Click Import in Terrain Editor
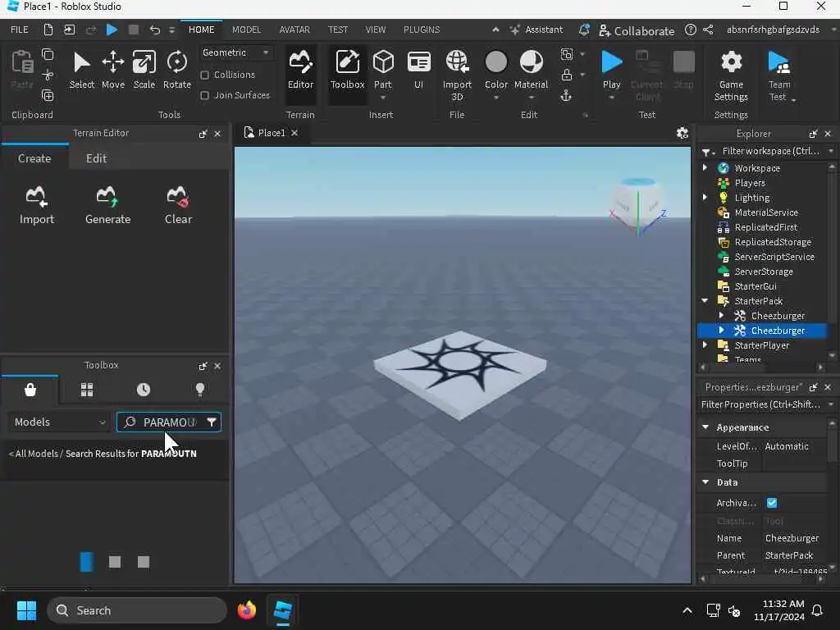Viewport: 840px width, 630px height. 36,205
